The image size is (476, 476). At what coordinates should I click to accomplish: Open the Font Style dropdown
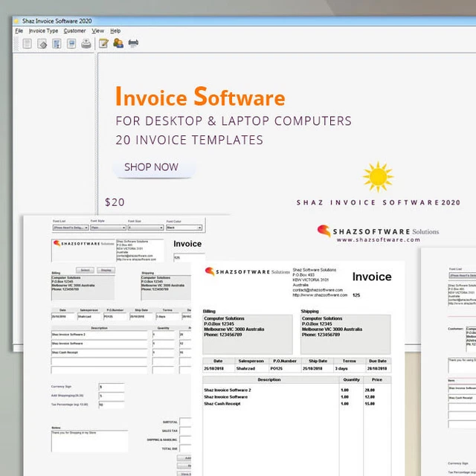pyautogui.click(x=108, y=228)
